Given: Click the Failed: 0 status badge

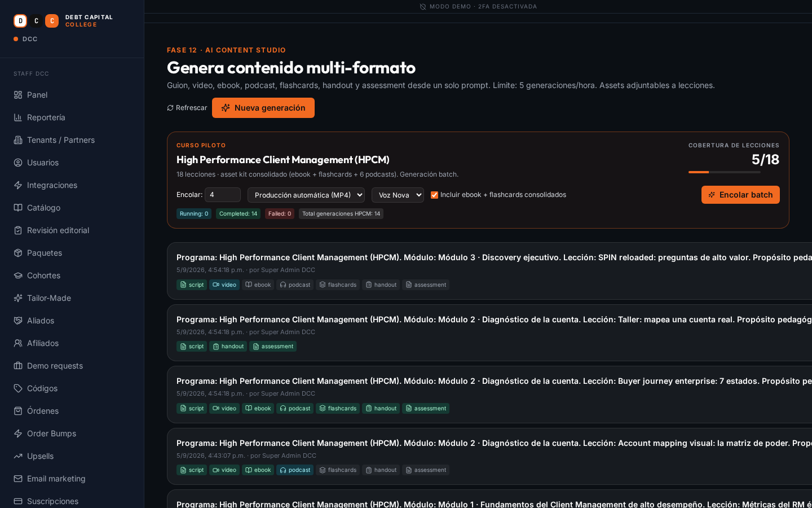Looking at the screenshot, I should coord(280,213).
